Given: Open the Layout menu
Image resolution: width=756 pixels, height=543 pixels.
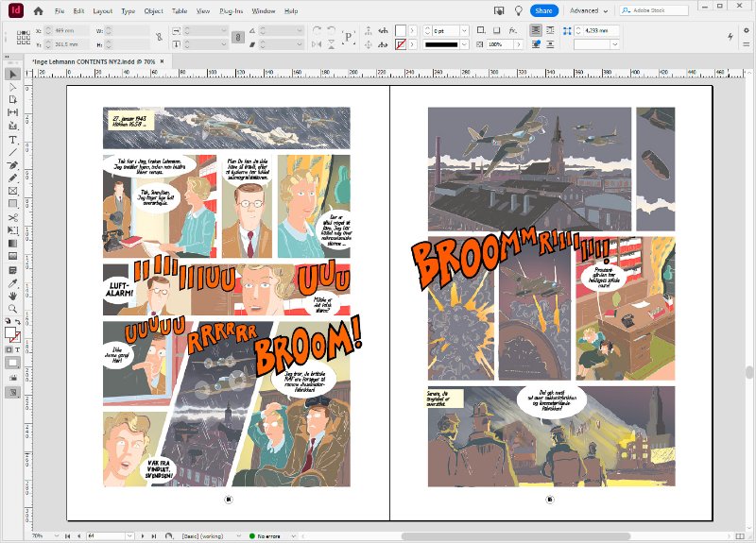Looking at the screenshot, I should pos(103,10).
